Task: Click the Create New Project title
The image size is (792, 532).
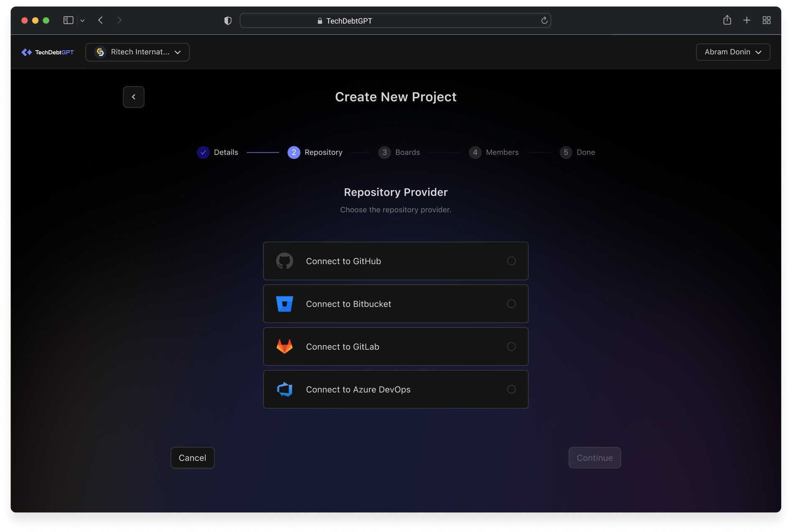Action: click(x=396, y=97)
